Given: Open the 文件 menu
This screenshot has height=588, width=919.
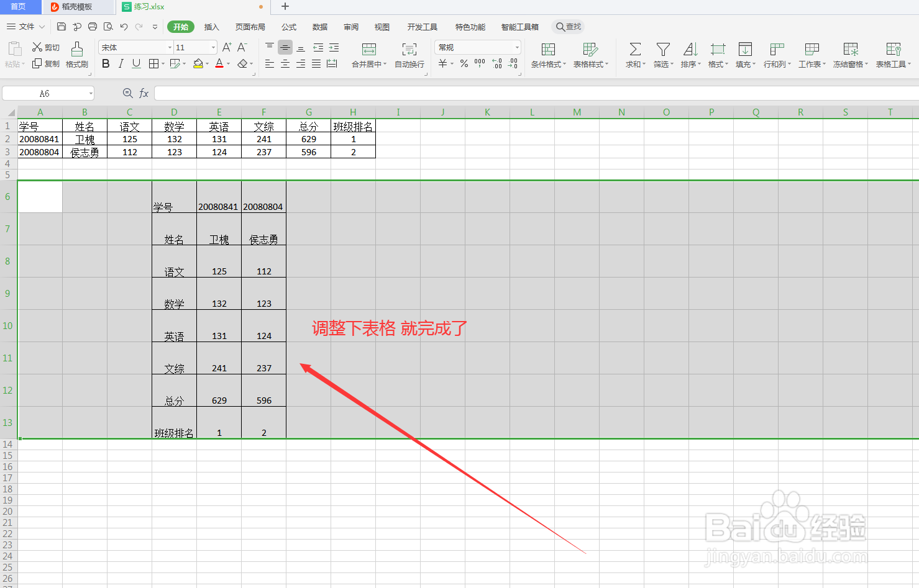Looking at the screenshot, I should (25, 27).
